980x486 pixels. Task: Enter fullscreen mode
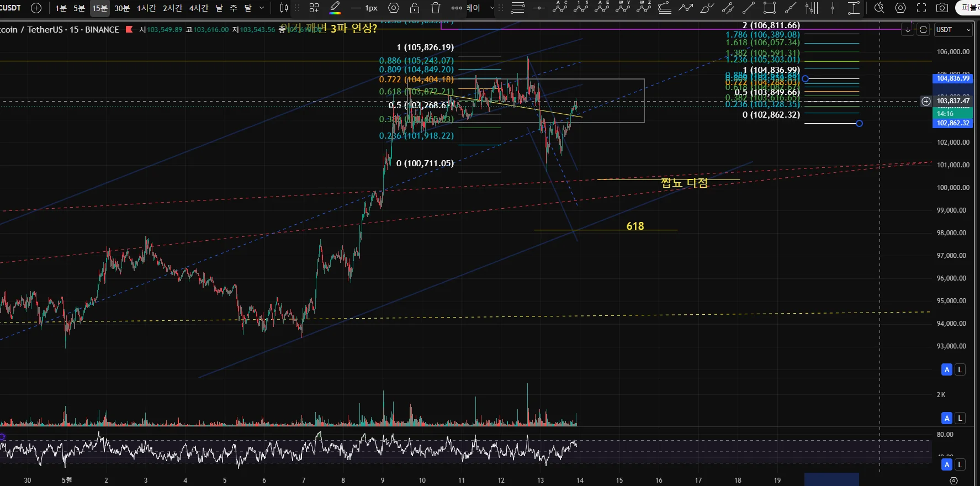point(921,8)
